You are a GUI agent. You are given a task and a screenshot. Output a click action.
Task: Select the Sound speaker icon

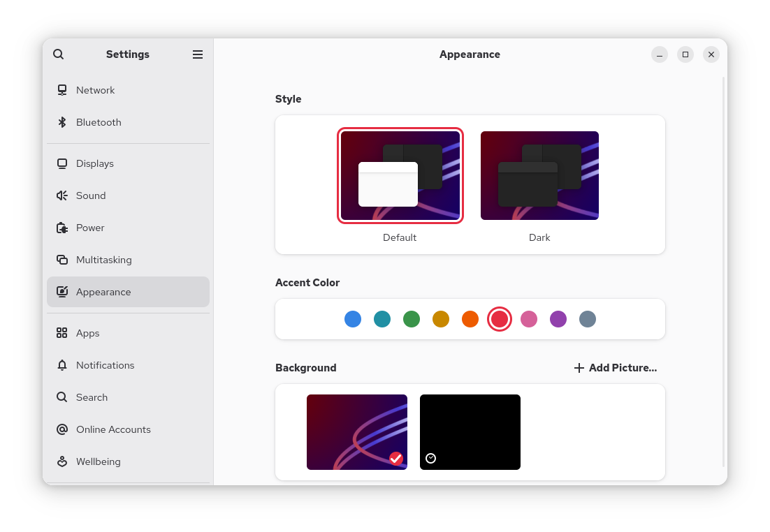(x=62, y=195)
